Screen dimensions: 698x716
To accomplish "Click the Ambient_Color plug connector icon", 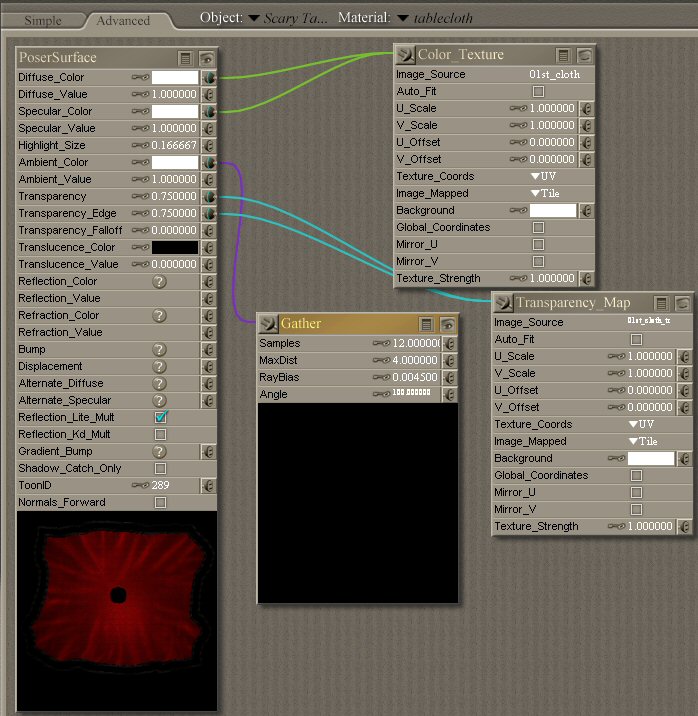I will click(x=209, y=163).
